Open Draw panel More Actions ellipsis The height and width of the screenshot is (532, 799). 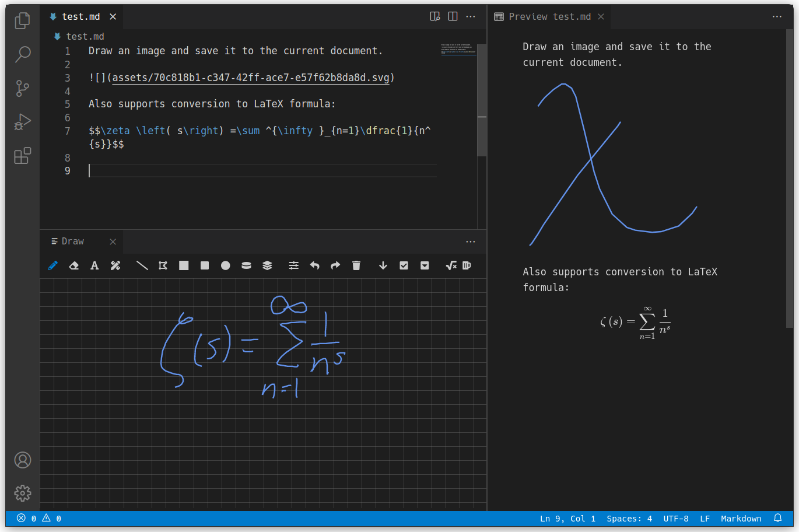click(471, 242)
